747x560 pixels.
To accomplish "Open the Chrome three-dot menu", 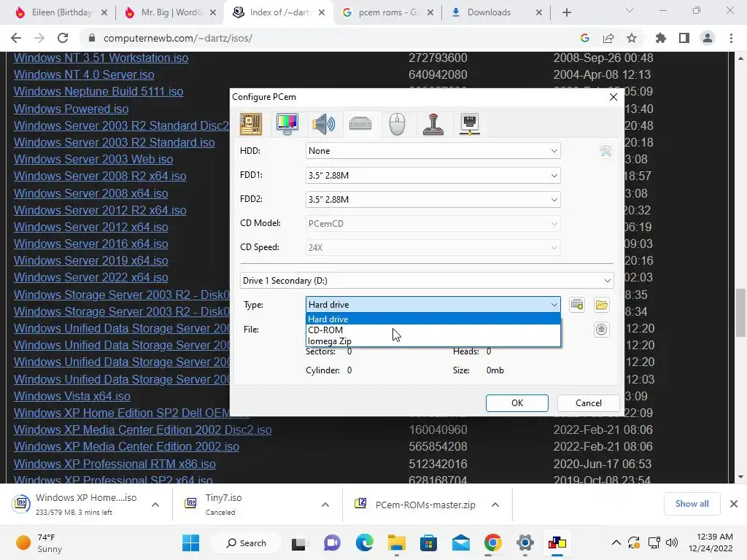I will coord(731,38).
